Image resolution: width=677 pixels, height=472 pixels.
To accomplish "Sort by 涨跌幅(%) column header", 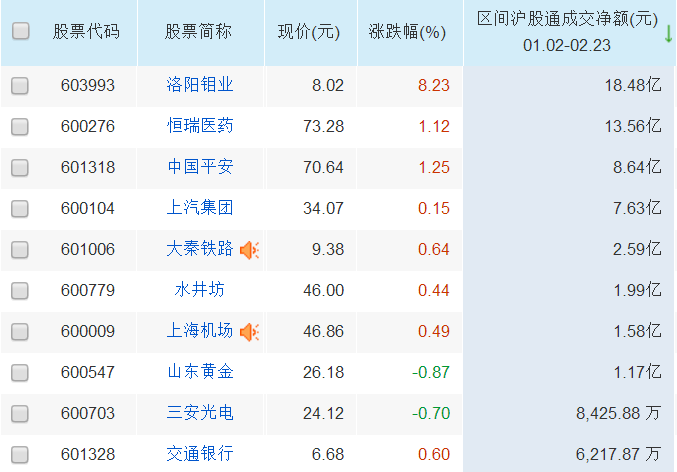I will 407,32.
